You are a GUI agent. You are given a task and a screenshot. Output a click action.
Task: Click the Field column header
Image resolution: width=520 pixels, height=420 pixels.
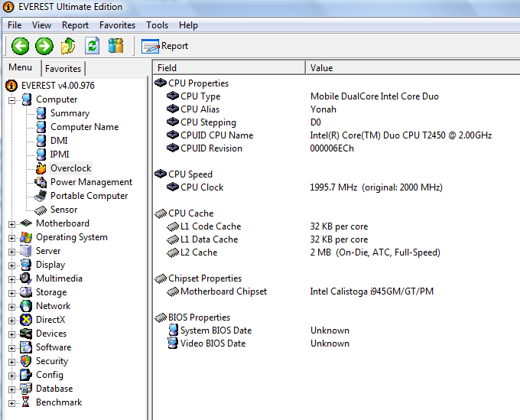point(229,67)
